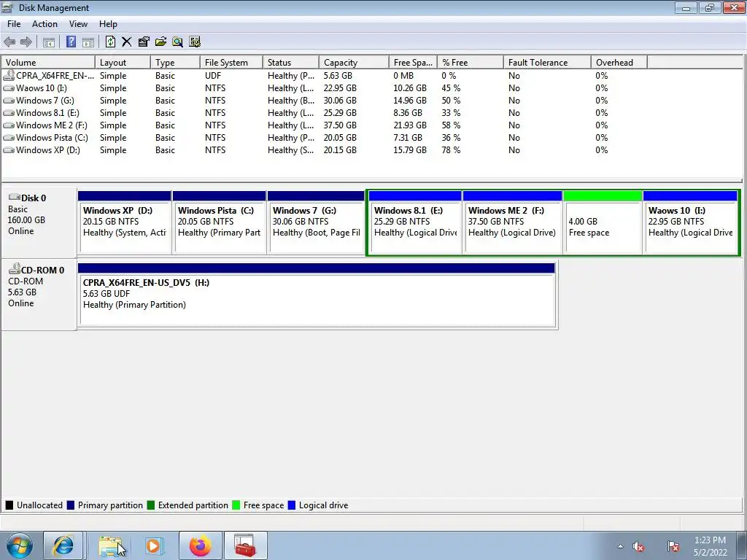747x560 pixels.
Task: Click the muted volume tray icon
Action: [x=638, y=546]
